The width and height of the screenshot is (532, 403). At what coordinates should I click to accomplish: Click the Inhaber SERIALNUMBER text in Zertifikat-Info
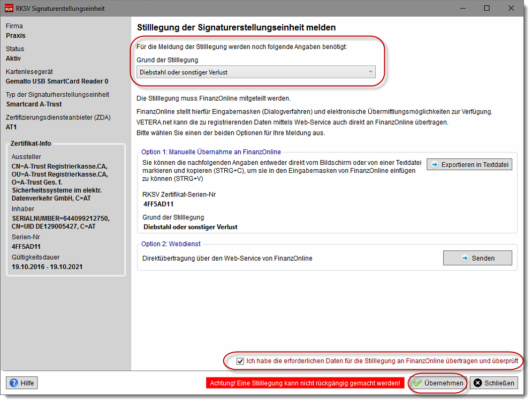click(60, 218)
